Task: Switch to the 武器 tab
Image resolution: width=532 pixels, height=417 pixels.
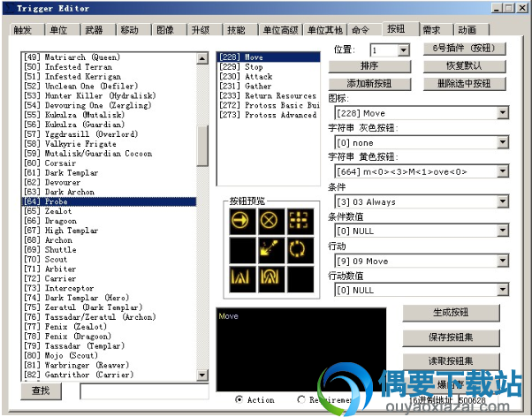Action: tap(98, 30)
